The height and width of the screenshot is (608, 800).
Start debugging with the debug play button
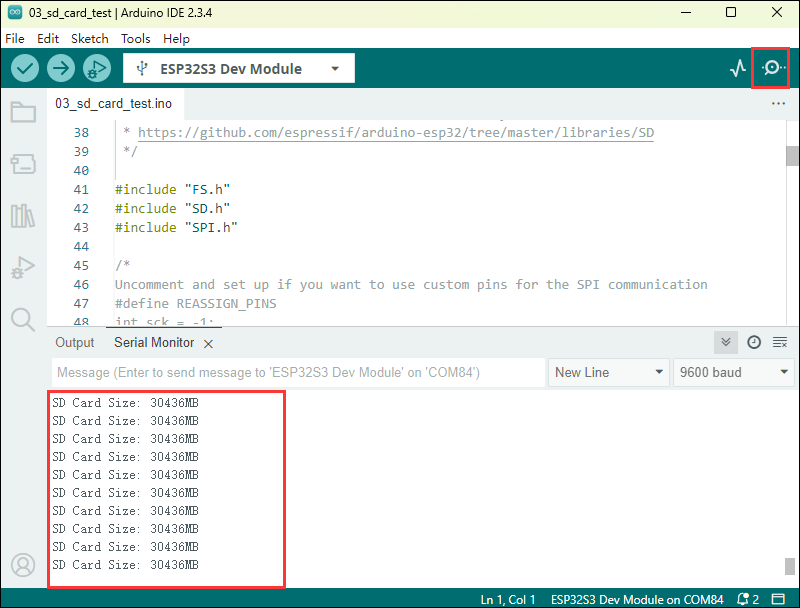tap(97, 68)
